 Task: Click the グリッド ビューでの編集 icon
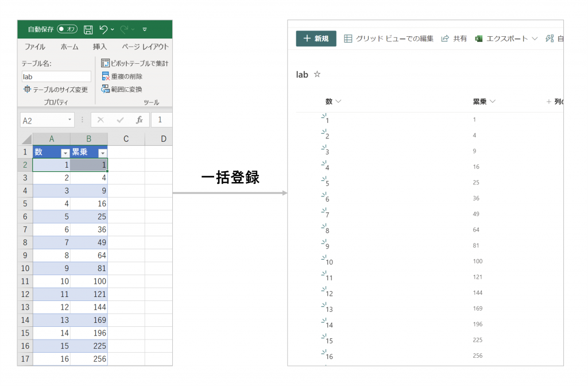[x=348, y=39]
